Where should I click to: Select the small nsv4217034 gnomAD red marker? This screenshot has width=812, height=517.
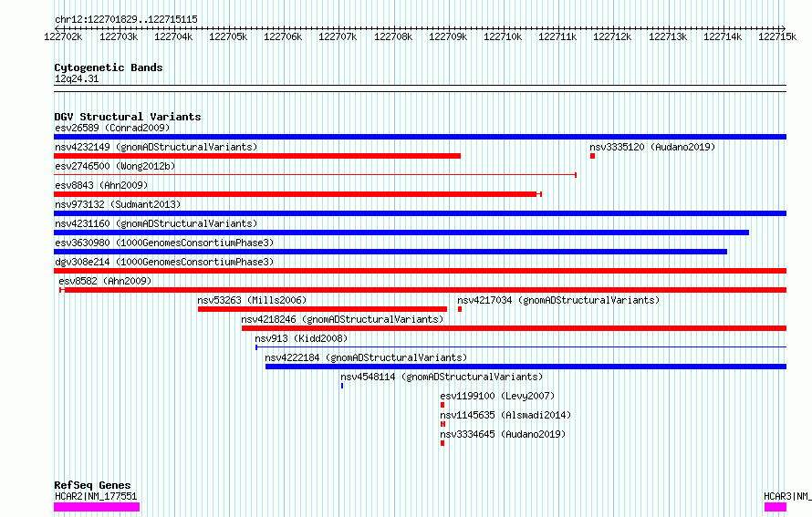pos(460,309)
